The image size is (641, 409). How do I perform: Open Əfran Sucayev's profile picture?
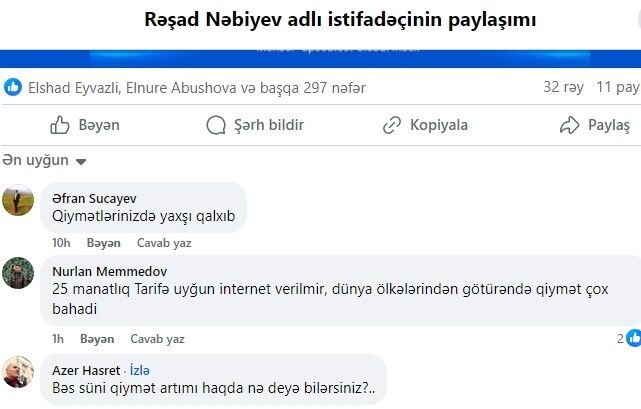pos(18,200)
